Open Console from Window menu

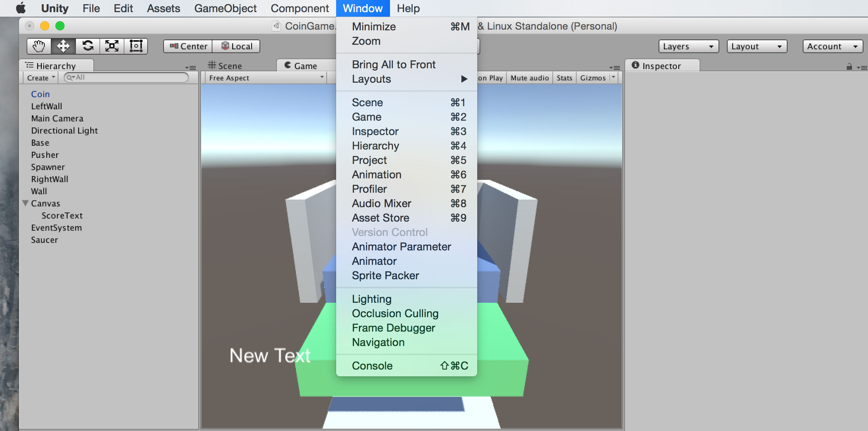click(406, 366)
